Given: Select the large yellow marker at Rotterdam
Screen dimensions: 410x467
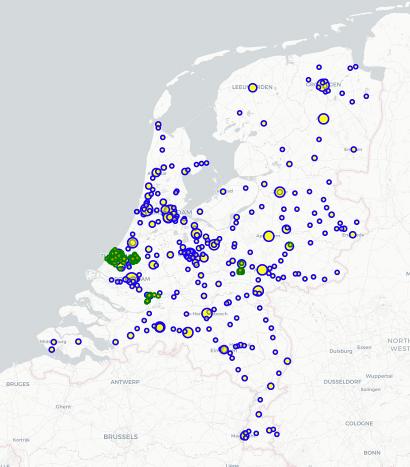Looking at the screenshot, I should (x=132, y=278).
